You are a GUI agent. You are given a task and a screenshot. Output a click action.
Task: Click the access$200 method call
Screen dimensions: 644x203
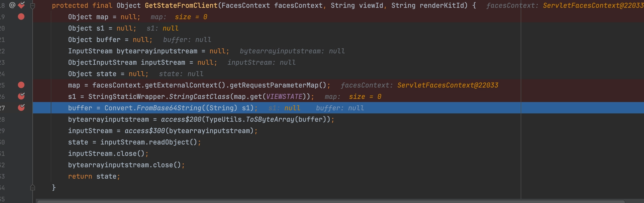pos(181,119)
